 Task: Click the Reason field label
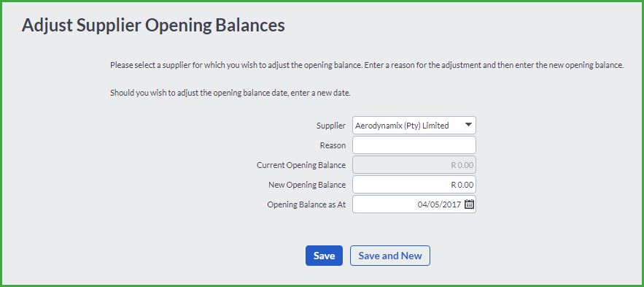tap(333, 145)
